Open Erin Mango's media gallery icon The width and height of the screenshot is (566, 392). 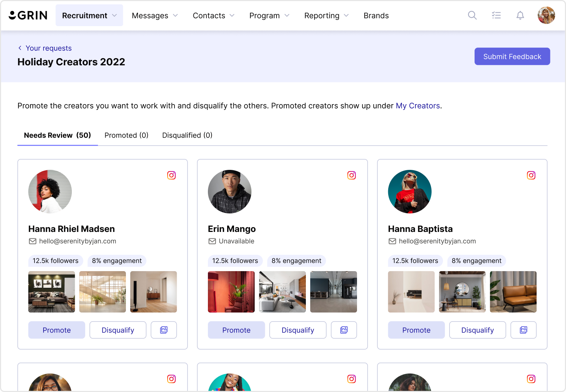tap(344, 330)
